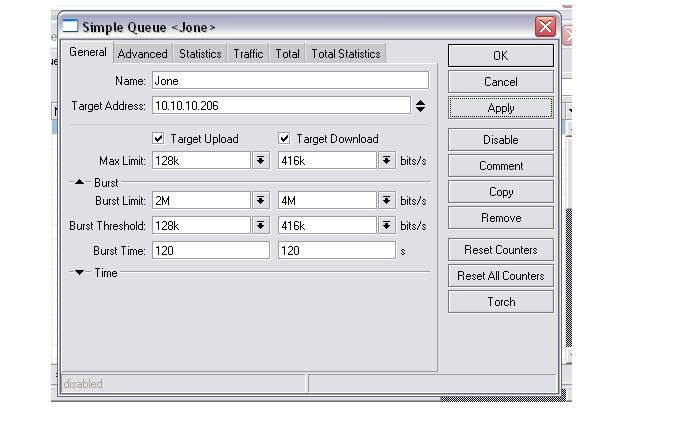Viewport: 678px width, 422px height.
Task: Switch to the Traffic tab
Action: coord(248,54)
